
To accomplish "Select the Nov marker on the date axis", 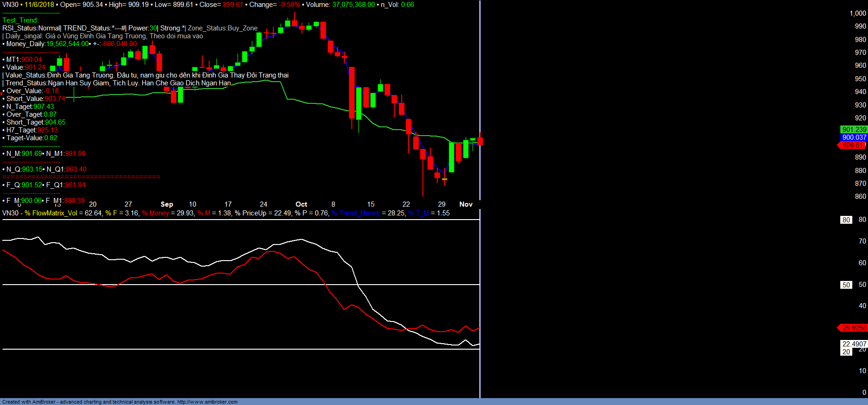I will pos(465,204).
